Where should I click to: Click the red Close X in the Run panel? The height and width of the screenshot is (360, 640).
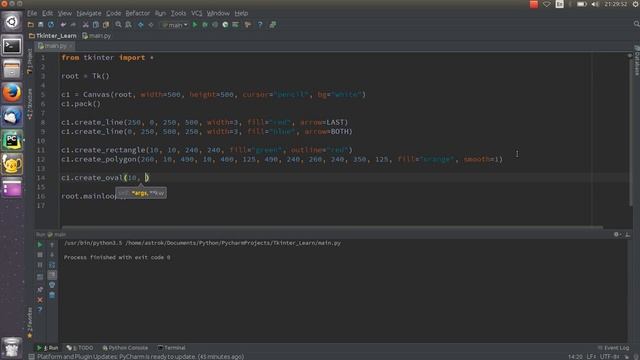coord(40,300)
